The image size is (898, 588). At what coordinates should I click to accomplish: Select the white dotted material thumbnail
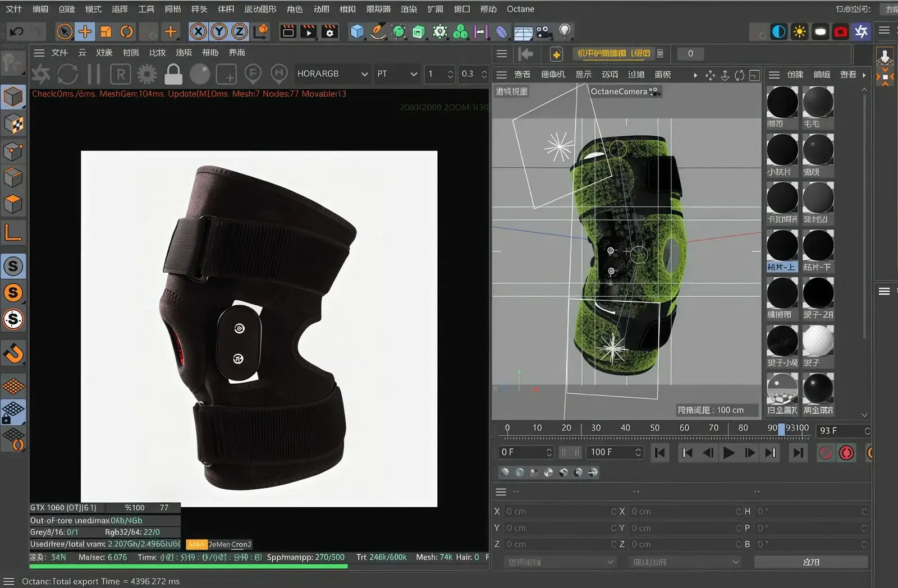pos(818,341)
